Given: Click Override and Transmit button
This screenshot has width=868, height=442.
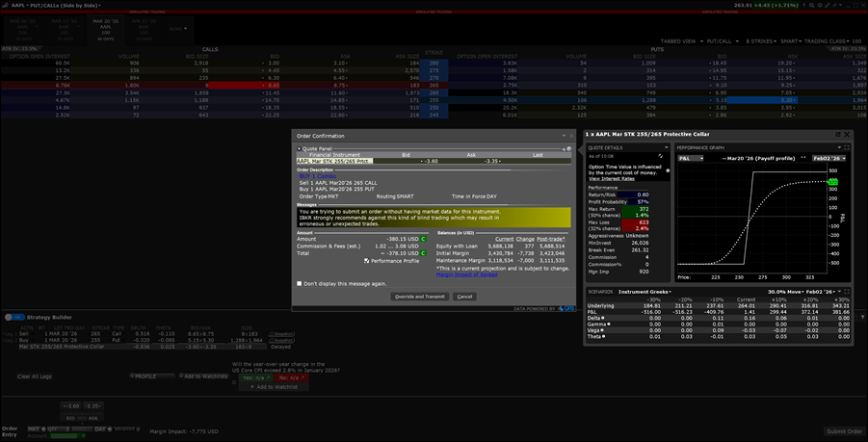Looking at the screenshot, I should [420, 297].
